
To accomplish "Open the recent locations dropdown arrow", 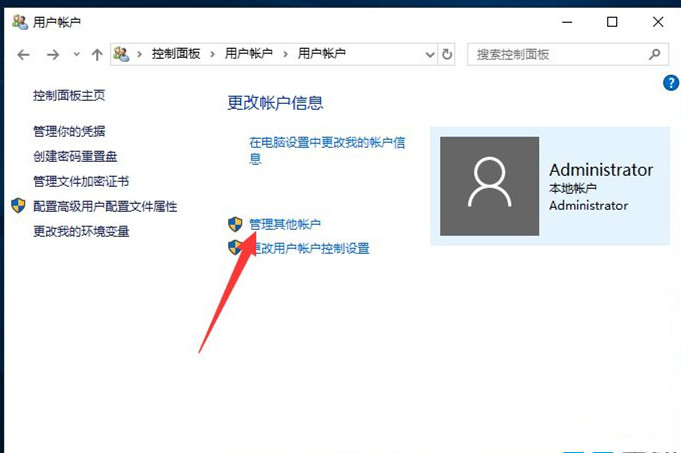I will (x=75, y=55).
